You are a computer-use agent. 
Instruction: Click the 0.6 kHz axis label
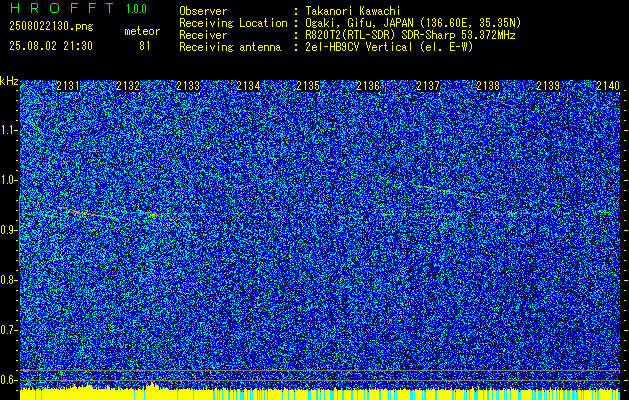click(8, 380)
